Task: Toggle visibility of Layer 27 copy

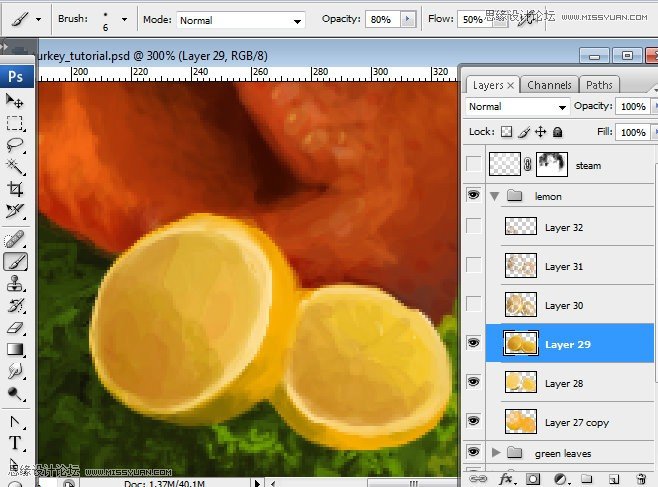Action: (473, 421)
